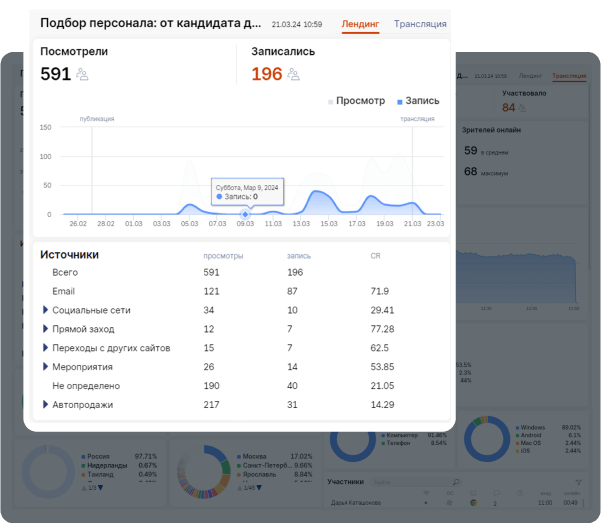This screenshot has width=601, height=523.
Task: Expand Переходы с других сайтов row
Action: 45,348
